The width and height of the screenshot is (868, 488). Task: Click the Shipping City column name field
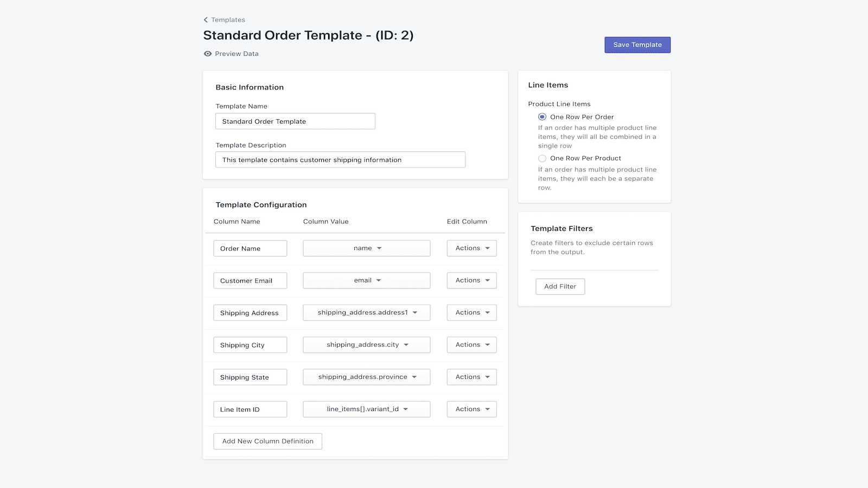pos(250,345)
